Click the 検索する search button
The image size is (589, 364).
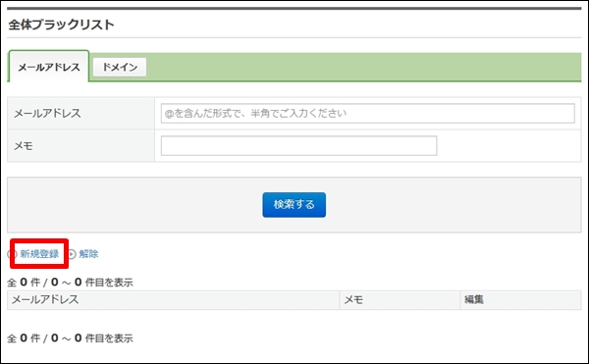pos(294,205)
